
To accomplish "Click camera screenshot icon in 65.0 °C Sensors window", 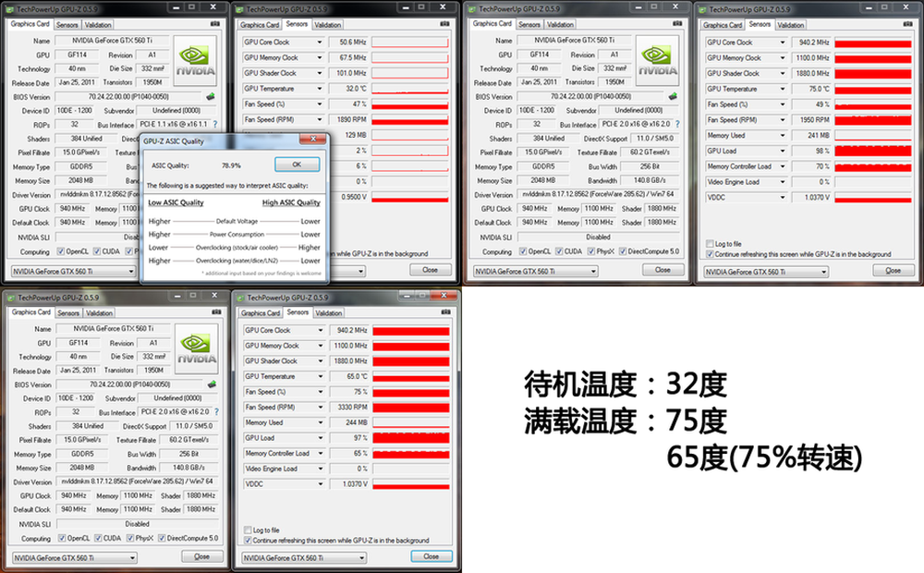I will (x=445, y=311).
